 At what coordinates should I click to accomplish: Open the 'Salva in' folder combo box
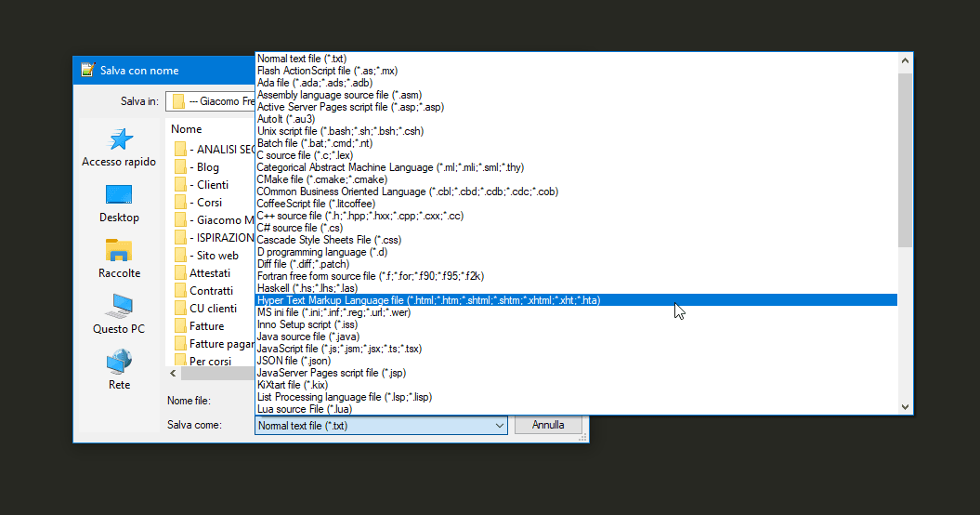[210, 101]
